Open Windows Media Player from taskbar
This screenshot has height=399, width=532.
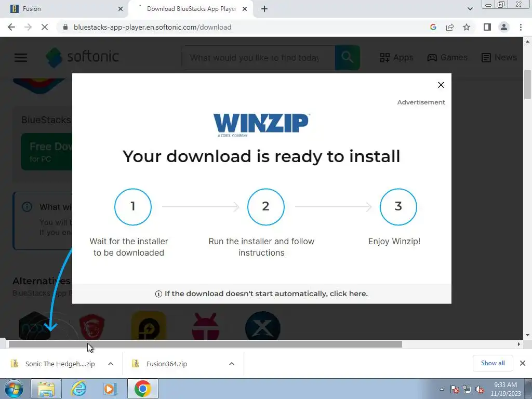(110, 389)
